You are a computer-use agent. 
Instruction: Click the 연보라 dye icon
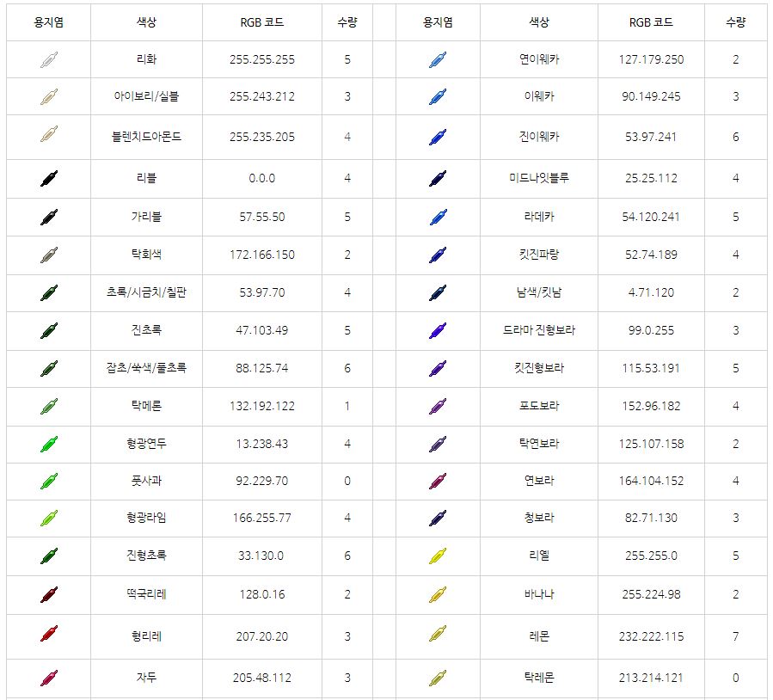pyautogui.click(x=438, y=481)
